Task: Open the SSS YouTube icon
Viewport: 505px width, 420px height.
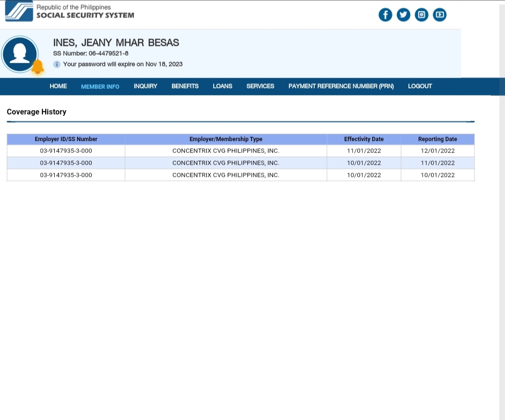Action: (x=440, y=15)
